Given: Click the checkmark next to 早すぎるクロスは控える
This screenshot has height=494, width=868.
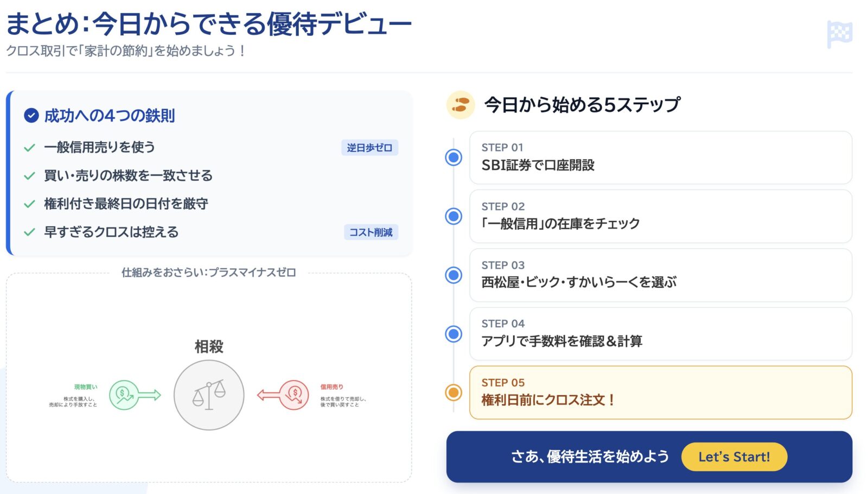Looking at the screenshot, I should pyautogui.click(x=30, y=232).
